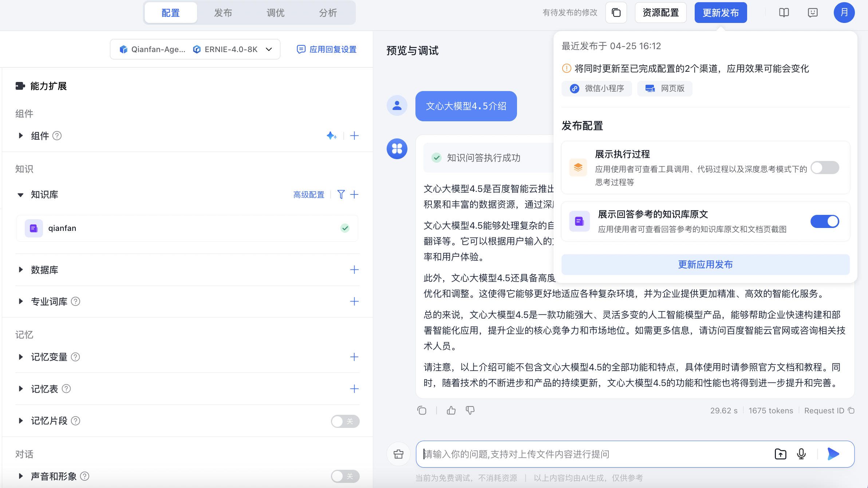Screen dimensions: 868x488
Task: Dislike the response with thumbs down
Action: pos(470,410)
